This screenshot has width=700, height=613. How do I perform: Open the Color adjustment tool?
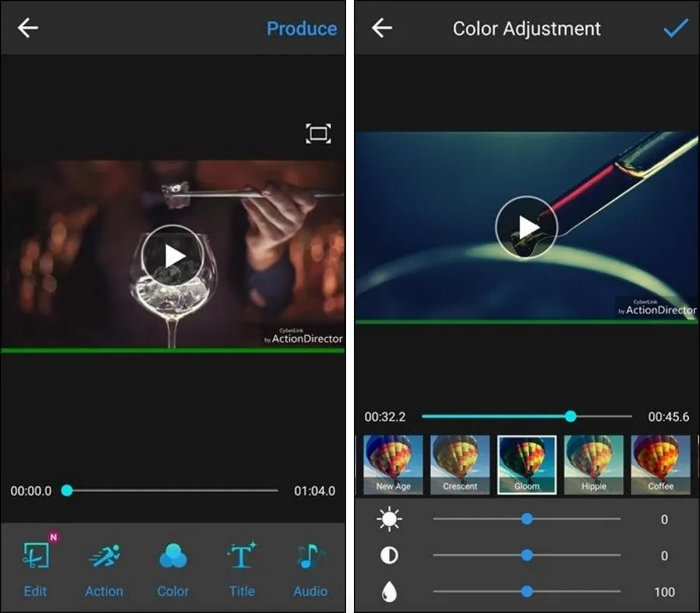tap(172, 567)
